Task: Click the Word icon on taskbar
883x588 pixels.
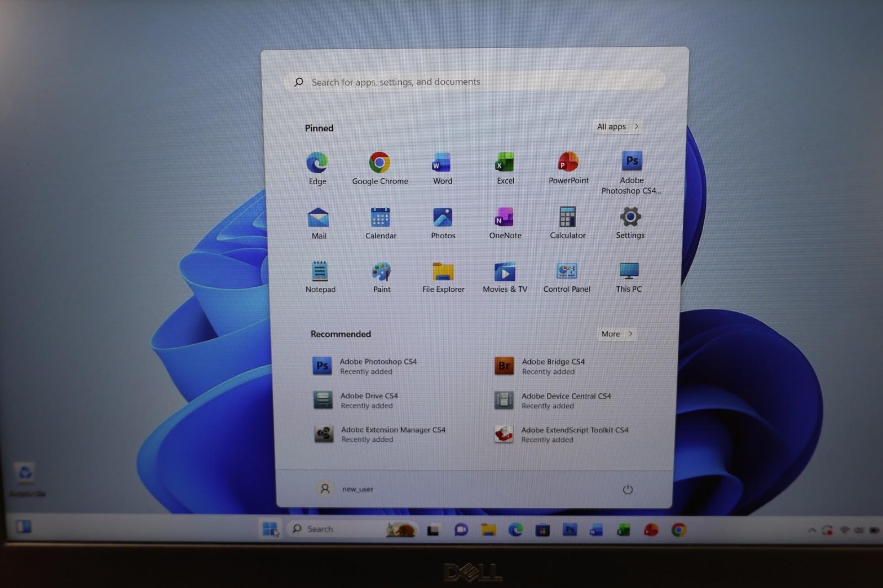Action: (597, 530)
